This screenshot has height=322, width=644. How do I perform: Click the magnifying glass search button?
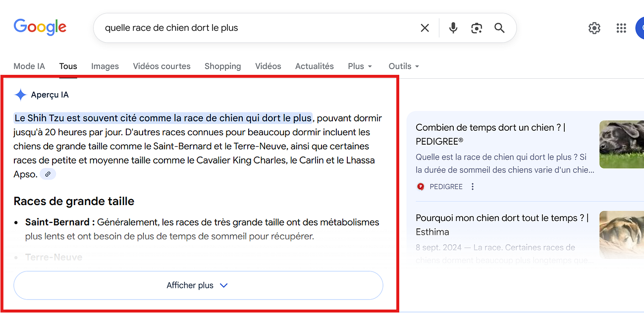499,28
